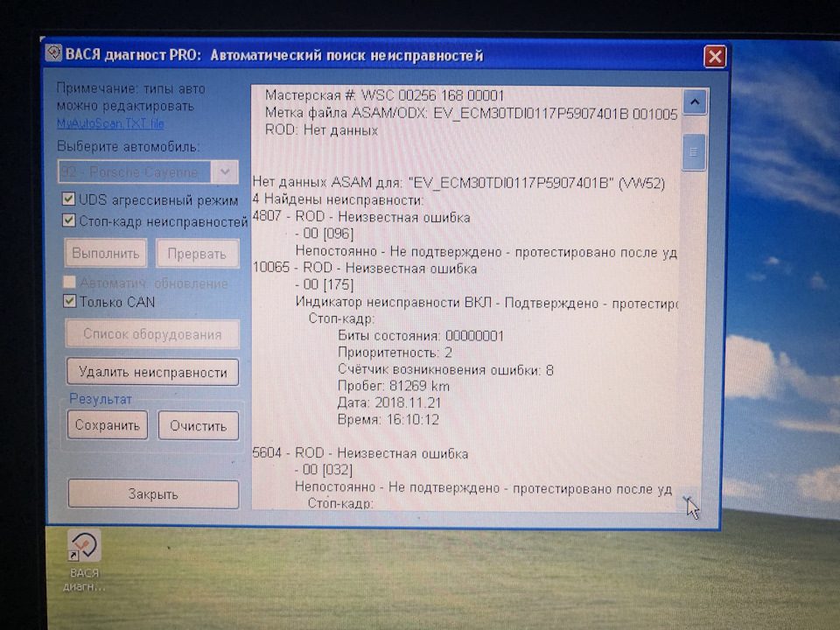Open the MyAutoScan.TXT file link
The image size is (840, 630).
click(110, 123)
